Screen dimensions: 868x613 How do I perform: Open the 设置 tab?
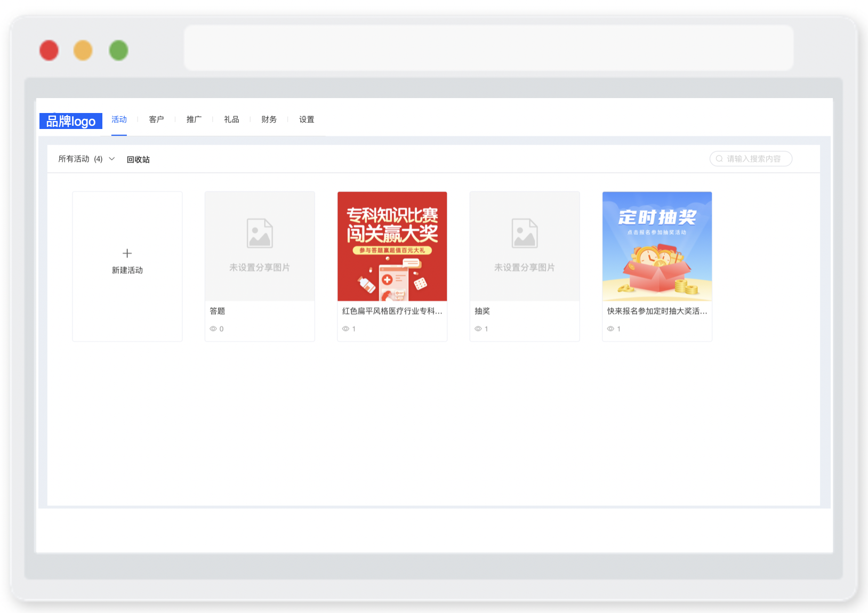(x=307, y=119)
